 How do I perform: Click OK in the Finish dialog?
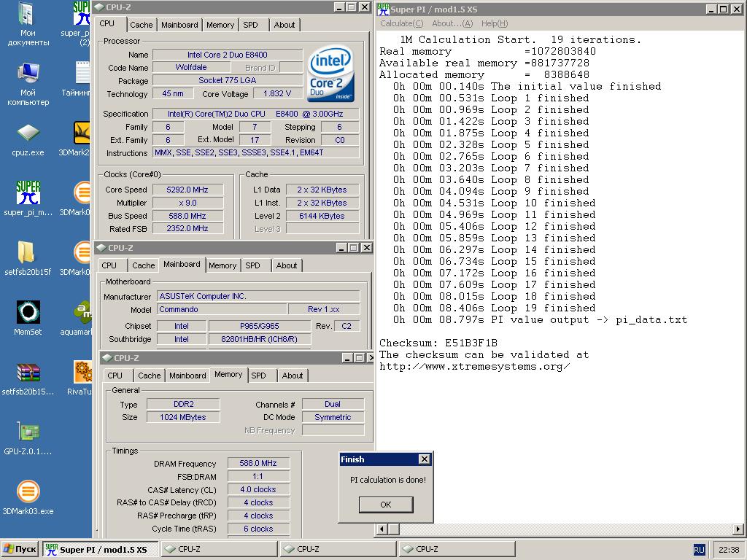point(386,505)
